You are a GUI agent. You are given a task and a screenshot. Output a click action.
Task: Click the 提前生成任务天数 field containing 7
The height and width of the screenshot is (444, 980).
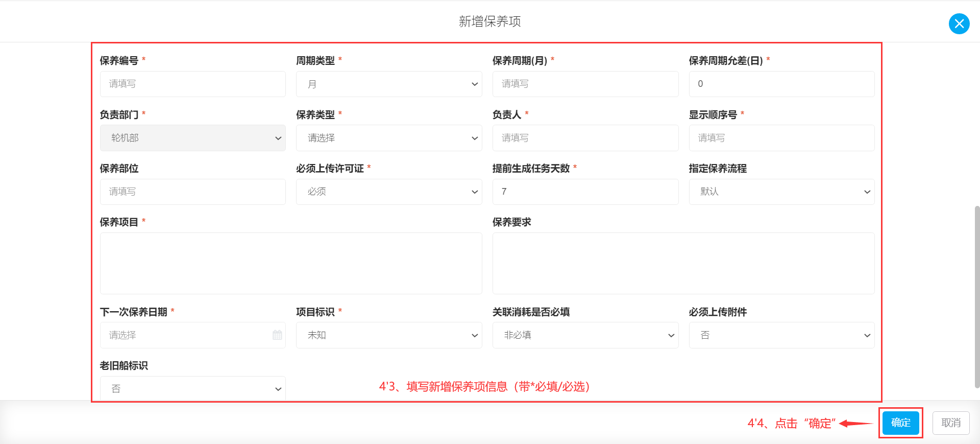click(x=585, y=192)
